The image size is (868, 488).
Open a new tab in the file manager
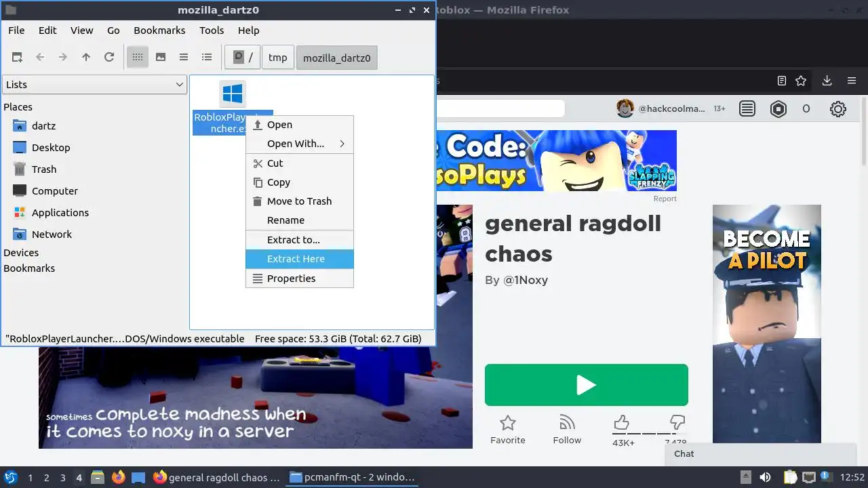tap(17, 58)
